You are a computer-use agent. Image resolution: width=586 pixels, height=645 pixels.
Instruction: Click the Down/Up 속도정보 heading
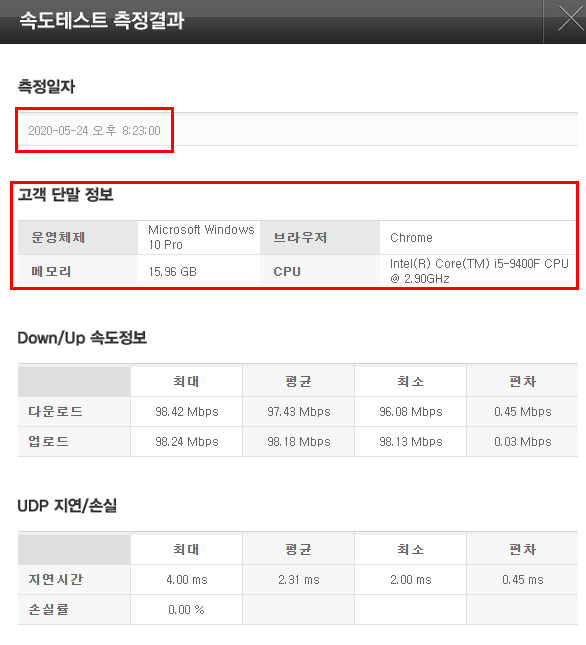click(82, 338)
